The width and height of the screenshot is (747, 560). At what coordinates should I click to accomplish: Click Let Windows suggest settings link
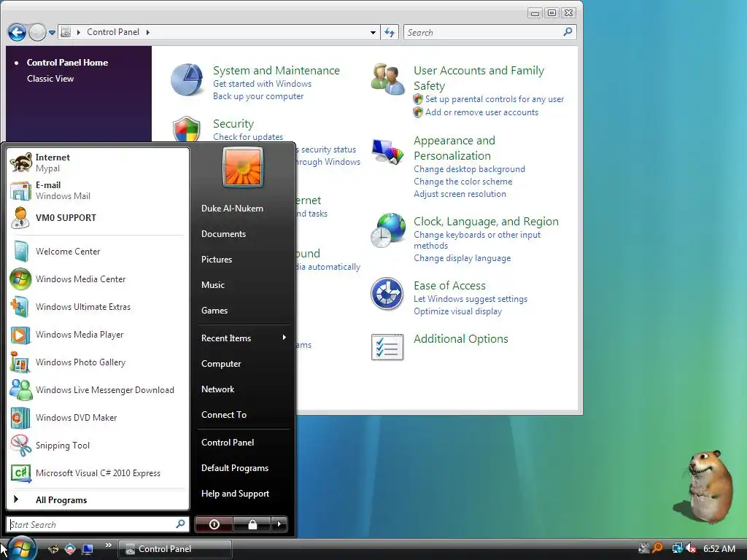[471, 299]
